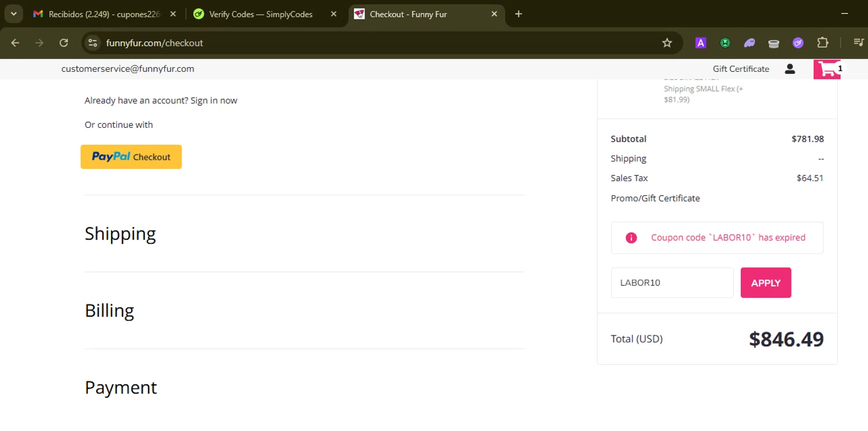Apply the coupon code
Screen dimensions: 868x431
pyautogui.click(x=766, y=283)
